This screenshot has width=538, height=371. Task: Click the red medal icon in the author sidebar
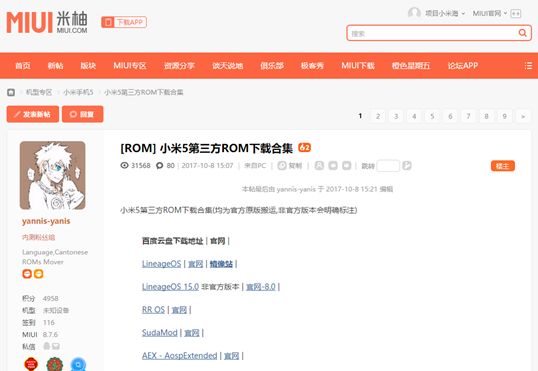tap(31, 364)
